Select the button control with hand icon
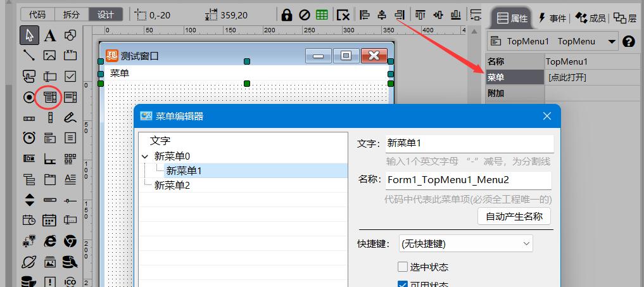The width and height of the screenshot is (644, 287). [x=29, y=76]
